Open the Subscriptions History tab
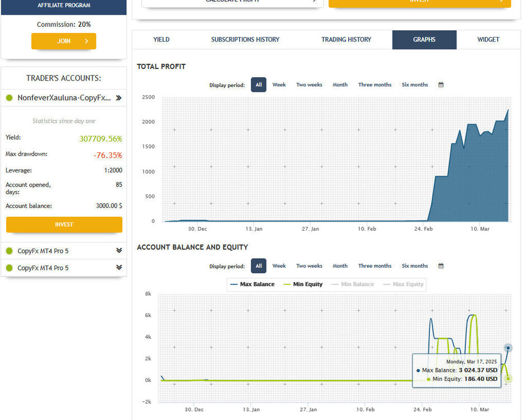524x420 pixels. point(245,39)
